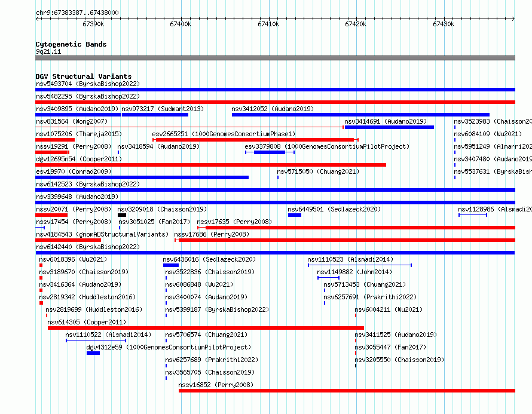Select nsv3416364 (Audano2019) label
Screen dimensions: 532x414
point(80,284)
